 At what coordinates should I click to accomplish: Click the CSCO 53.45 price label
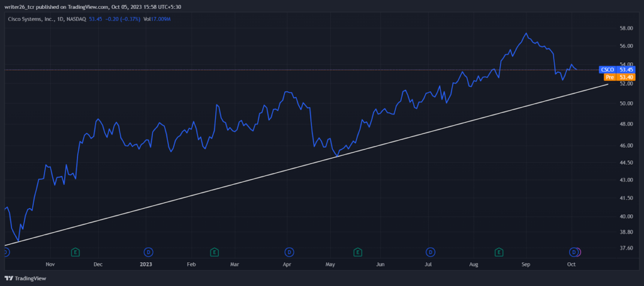(617, 70)
